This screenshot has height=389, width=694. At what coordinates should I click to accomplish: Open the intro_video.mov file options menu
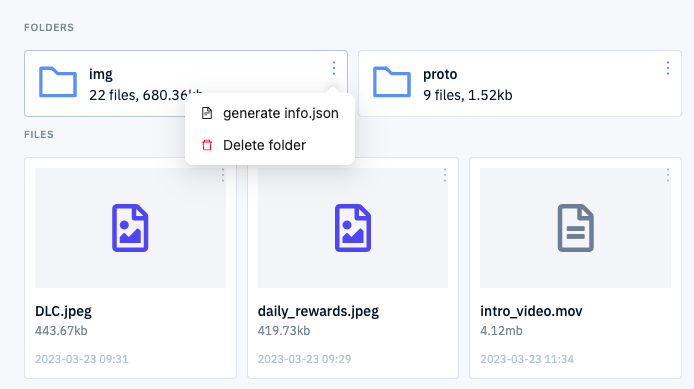[667, 175]
